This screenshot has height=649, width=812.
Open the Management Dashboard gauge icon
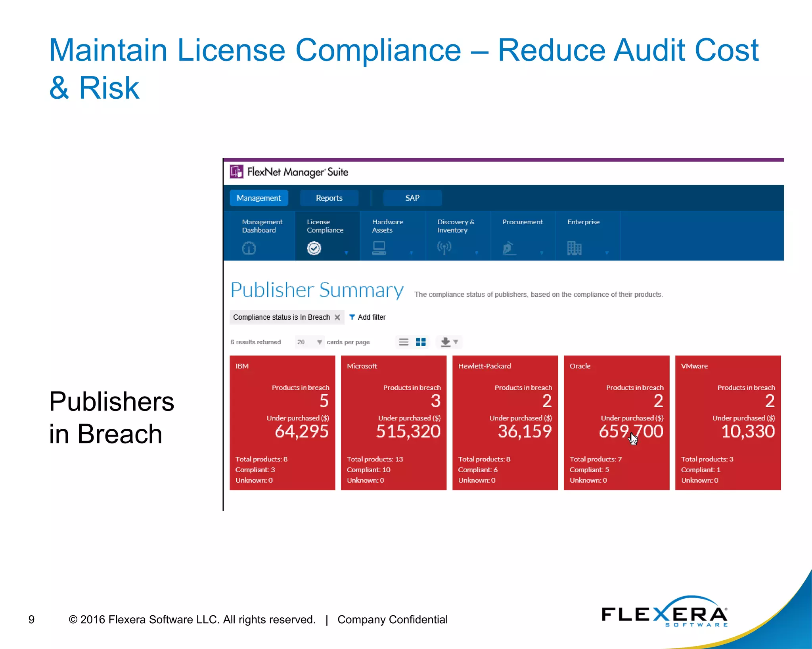point(249,248)
